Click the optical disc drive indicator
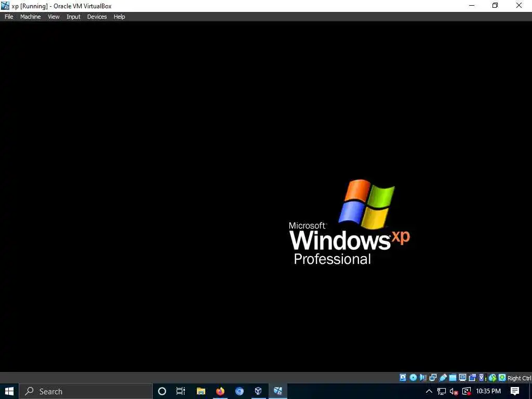The height and width of the screenshot is (399, 532). pos(413,378)
